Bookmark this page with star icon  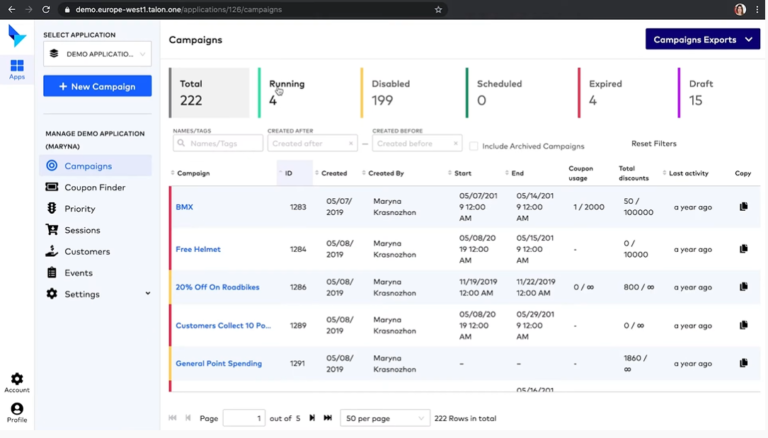coord(438,10)
